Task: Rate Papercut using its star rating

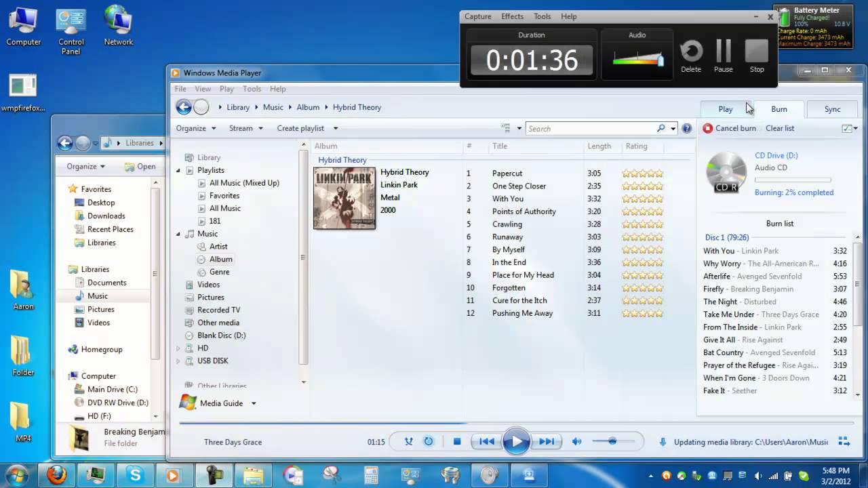Action: point(642,174)
